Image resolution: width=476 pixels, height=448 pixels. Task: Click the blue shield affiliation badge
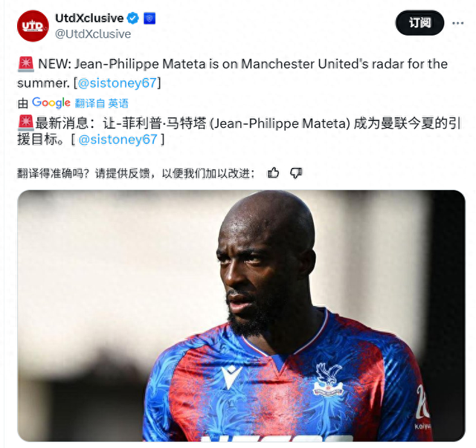(x=149, y=18)
